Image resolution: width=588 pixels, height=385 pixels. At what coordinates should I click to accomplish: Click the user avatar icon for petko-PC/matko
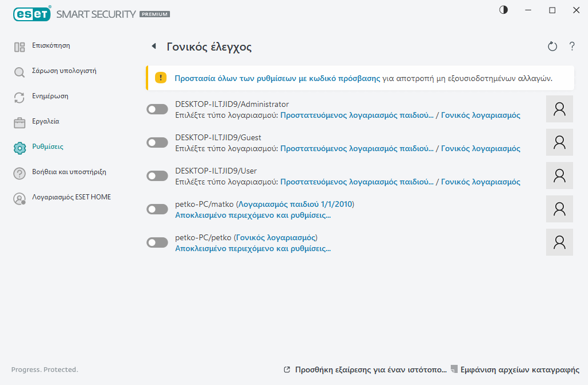[559, 209]
